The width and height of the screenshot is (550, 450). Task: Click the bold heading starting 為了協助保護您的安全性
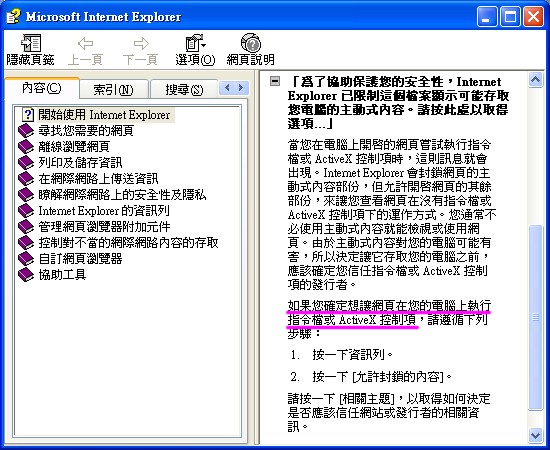tap(398, 102)
